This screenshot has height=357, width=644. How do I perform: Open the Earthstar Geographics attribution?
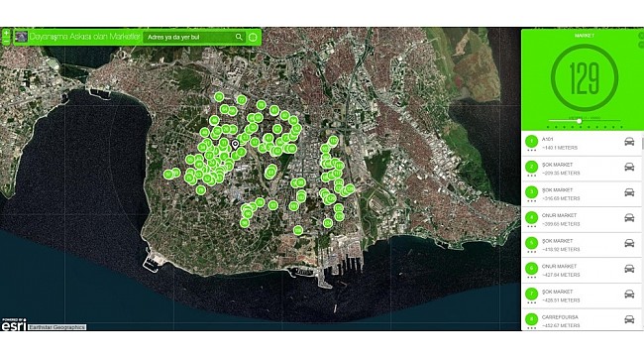tap(57, 327)
